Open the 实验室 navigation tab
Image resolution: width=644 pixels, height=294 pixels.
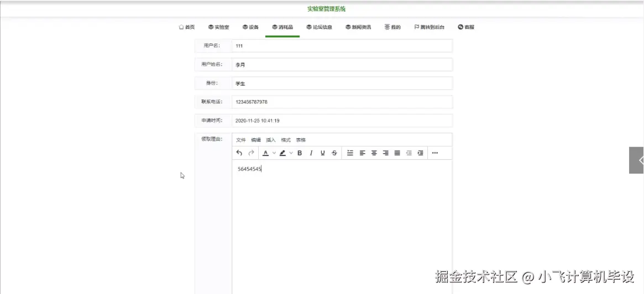pos(218,27)
